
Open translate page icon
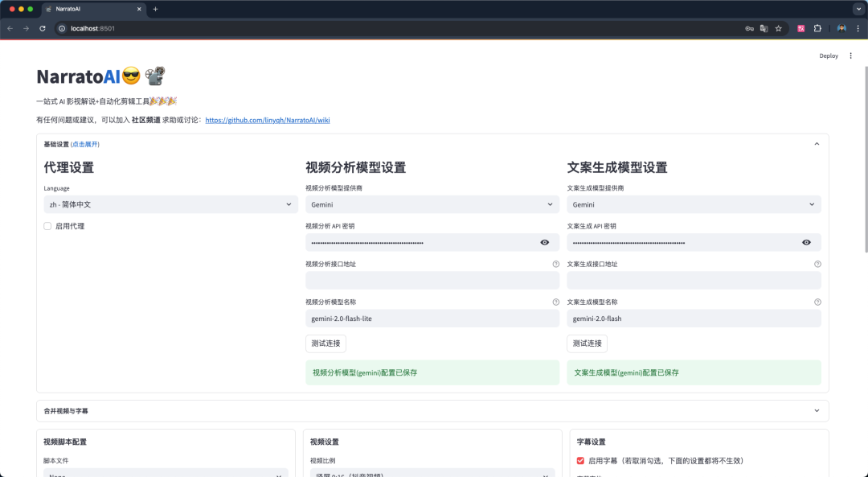(x=764, y=28)
